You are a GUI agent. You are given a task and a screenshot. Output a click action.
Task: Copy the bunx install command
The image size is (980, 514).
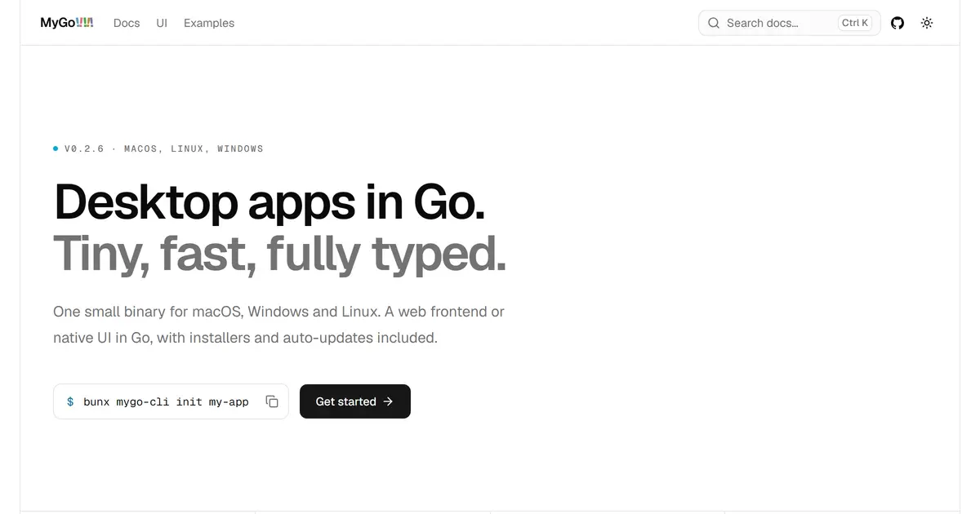click(x=272, y=401)
